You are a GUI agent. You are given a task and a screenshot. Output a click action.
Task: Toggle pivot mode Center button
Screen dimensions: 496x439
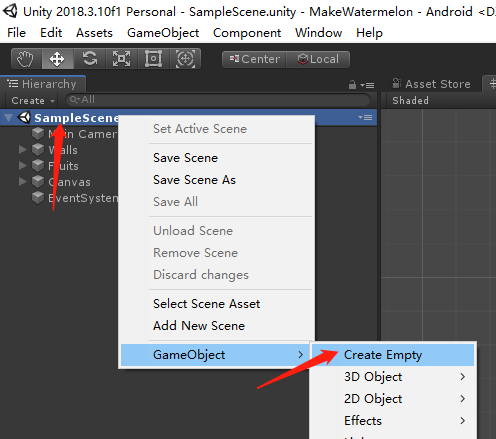tap(254, 59)
